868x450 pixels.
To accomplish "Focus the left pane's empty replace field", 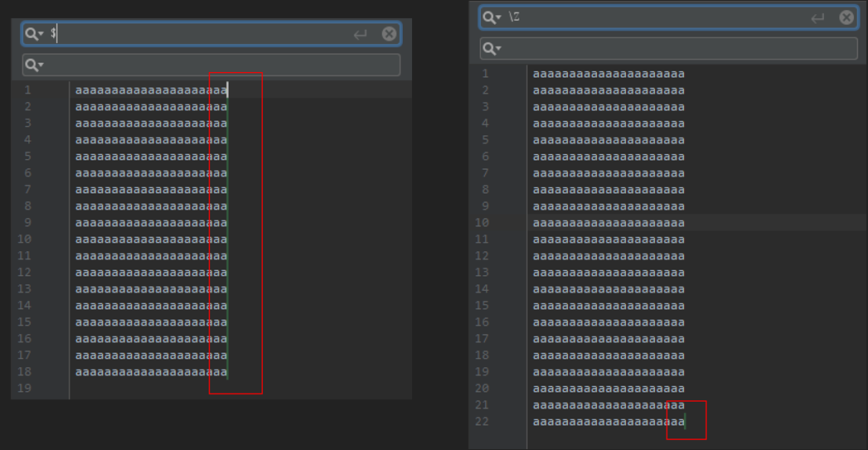I will coord(211,65).
